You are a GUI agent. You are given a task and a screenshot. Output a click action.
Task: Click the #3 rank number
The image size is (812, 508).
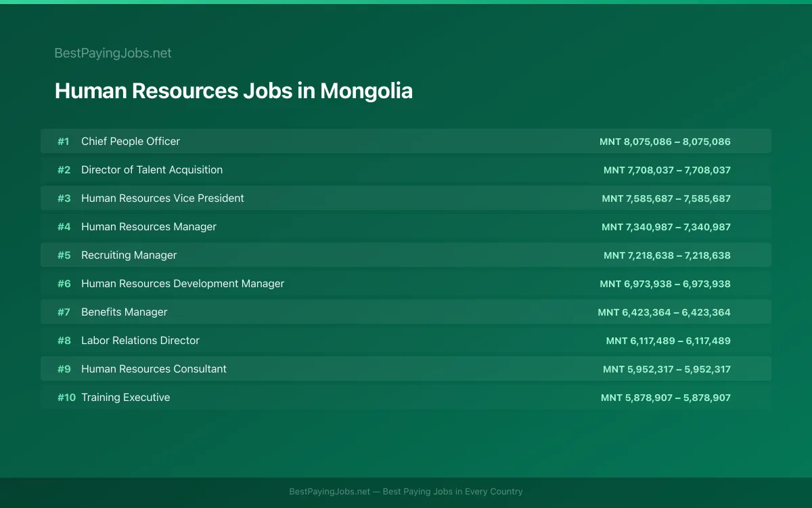64,198
